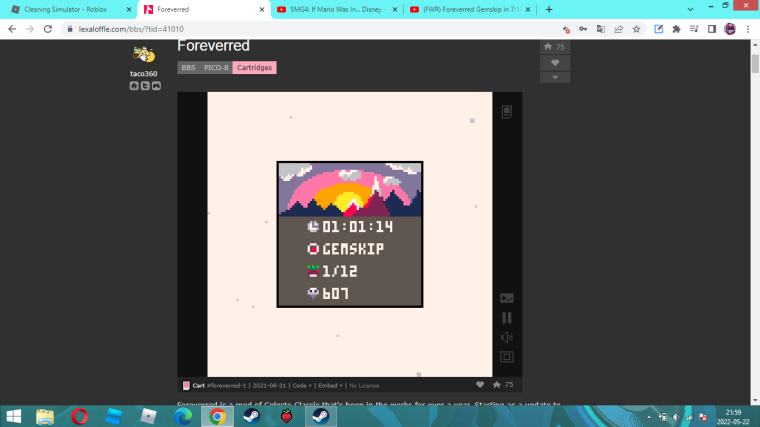Open taco360's third profile link icon
Image resolution: width=760 pixels, height=427 pixels.
pyautogui.click(x=156, y=86)
